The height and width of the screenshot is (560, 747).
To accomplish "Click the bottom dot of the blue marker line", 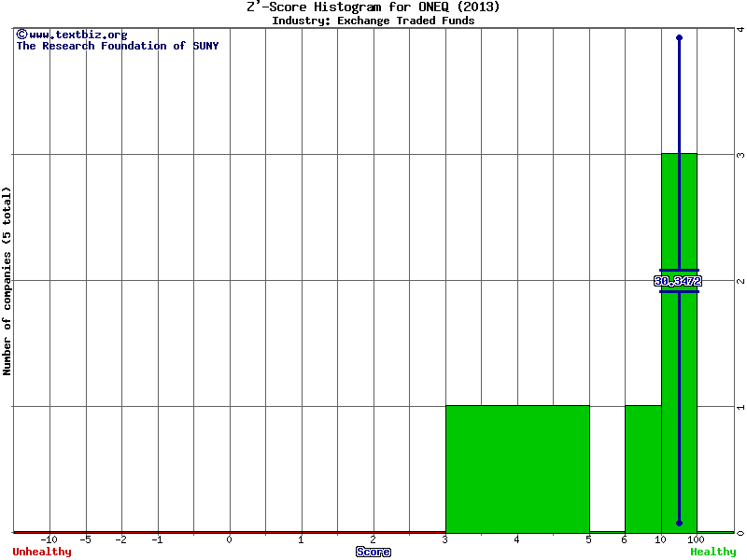I will [x=680, y=523].
